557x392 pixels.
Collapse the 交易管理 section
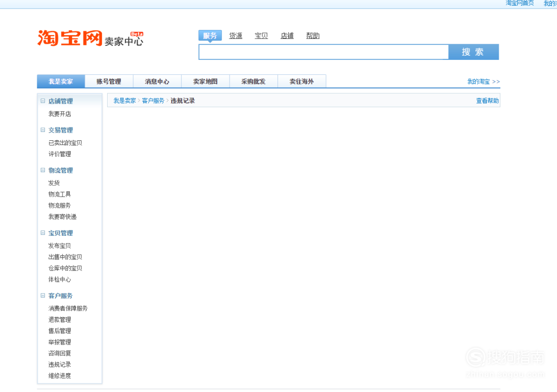43,130
